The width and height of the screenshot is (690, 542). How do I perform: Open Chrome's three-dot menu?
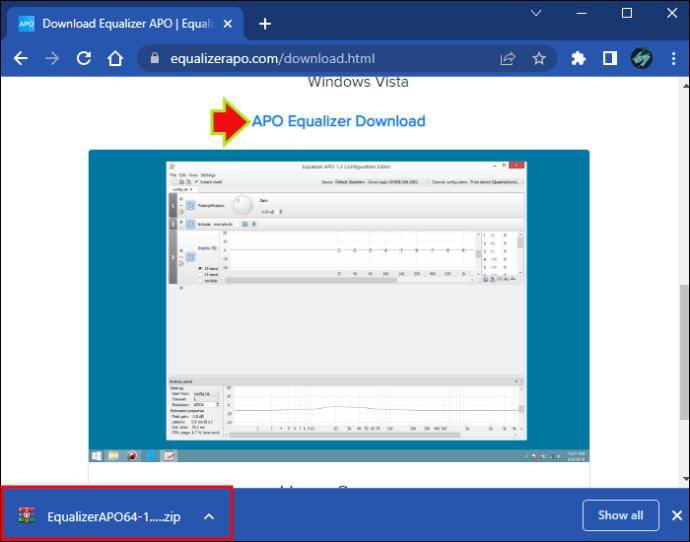[673, 58]
